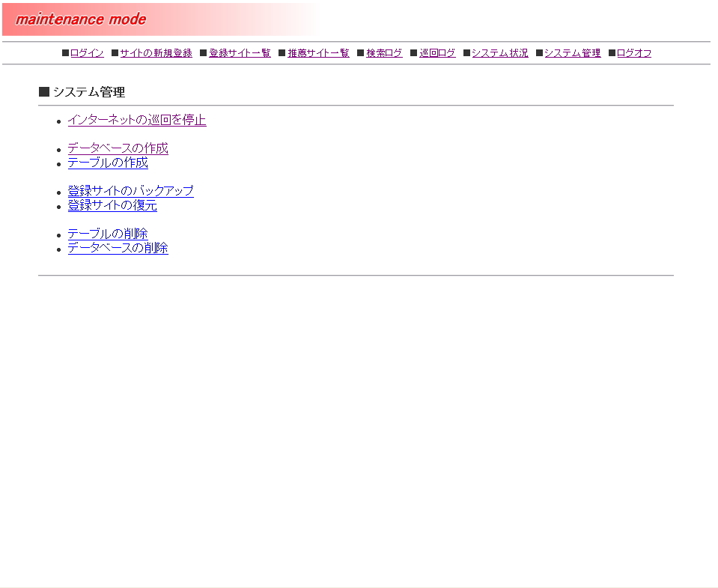Open the 巡回ログ navigation link
Image resolution: width=718 pixels, height=588 pixels.
[437, 53]
